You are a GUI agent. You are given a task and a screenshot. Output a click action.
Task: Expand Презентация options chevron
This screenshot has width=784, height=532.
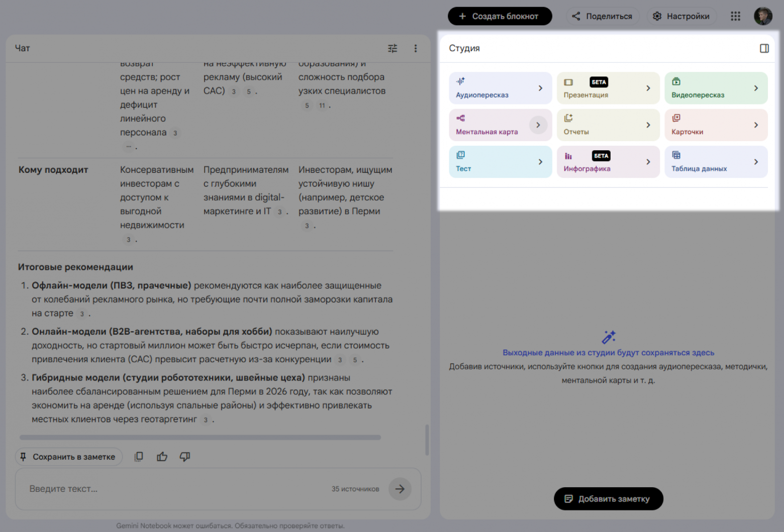click(648, 88)
